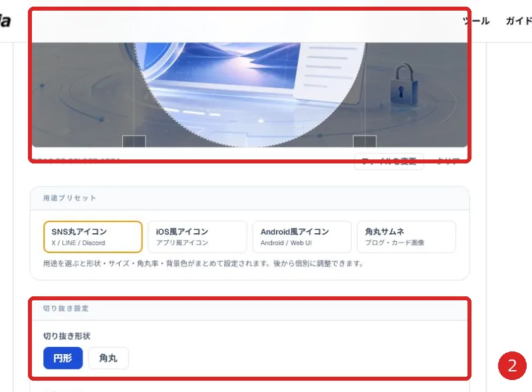532x392 pixels.
Task: Click the X / LINE / Discord subtitle
Action: coord(78,243)
